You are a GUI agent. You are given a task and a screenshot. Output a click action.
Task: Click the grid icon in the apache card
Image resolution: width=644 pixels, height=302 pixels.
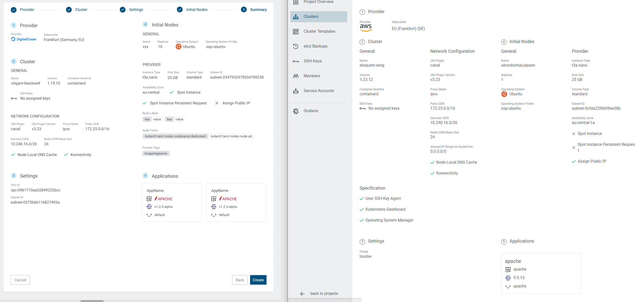508,270
